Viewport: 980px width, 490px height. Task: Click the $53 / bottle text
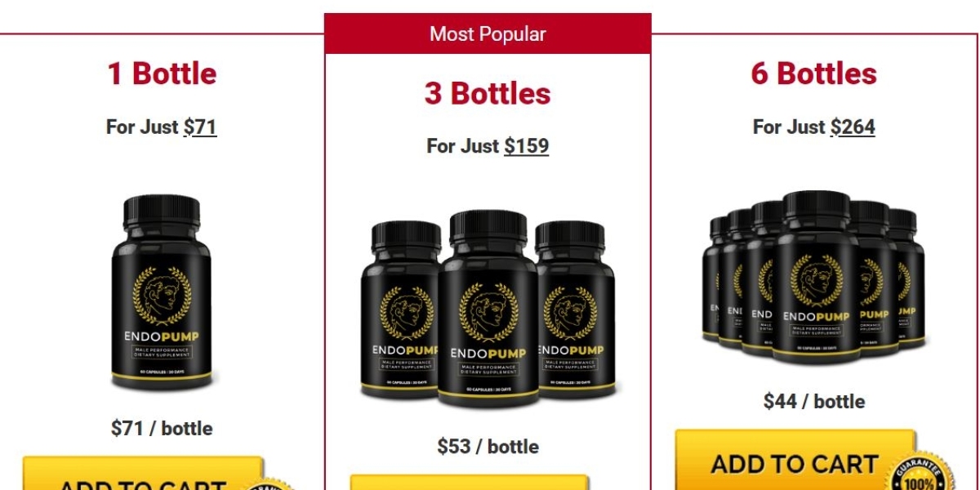(x=488, y=447)
